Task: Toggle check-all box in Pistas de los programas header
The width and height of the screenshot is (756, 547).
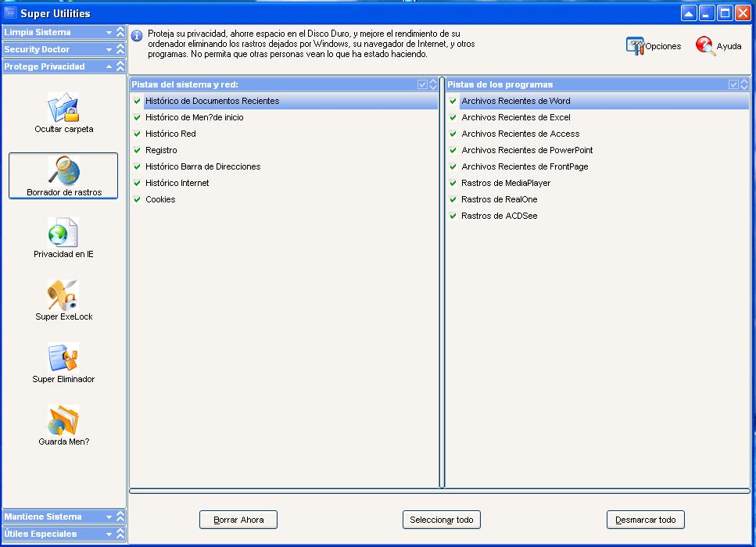Action: click(x=733, y=84)
